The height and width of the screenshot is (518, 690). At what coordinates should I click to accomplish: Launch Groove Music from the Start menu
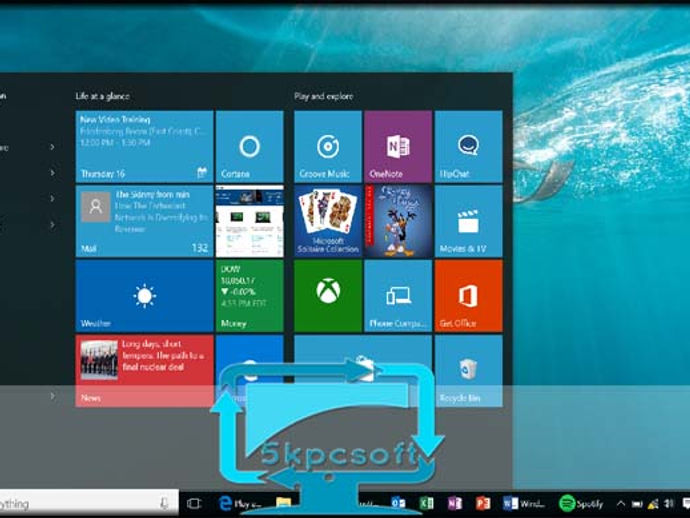click(x=328, y=147)
